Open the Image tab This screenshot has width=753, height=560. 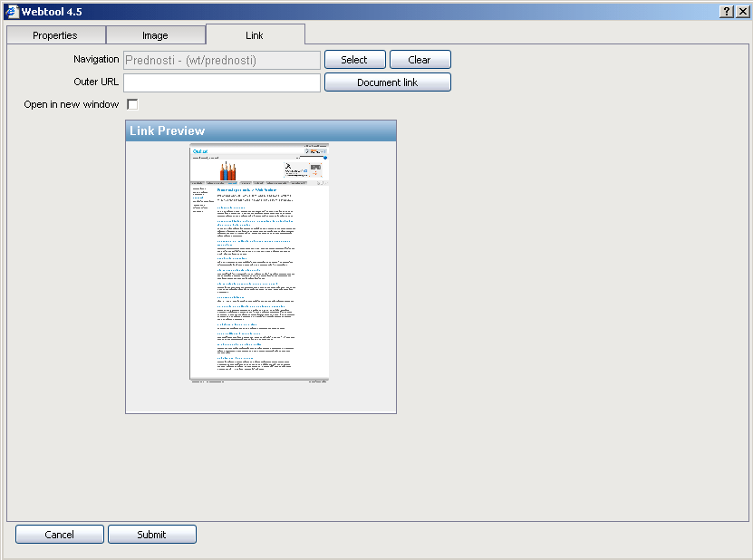[x=155, y=35]
